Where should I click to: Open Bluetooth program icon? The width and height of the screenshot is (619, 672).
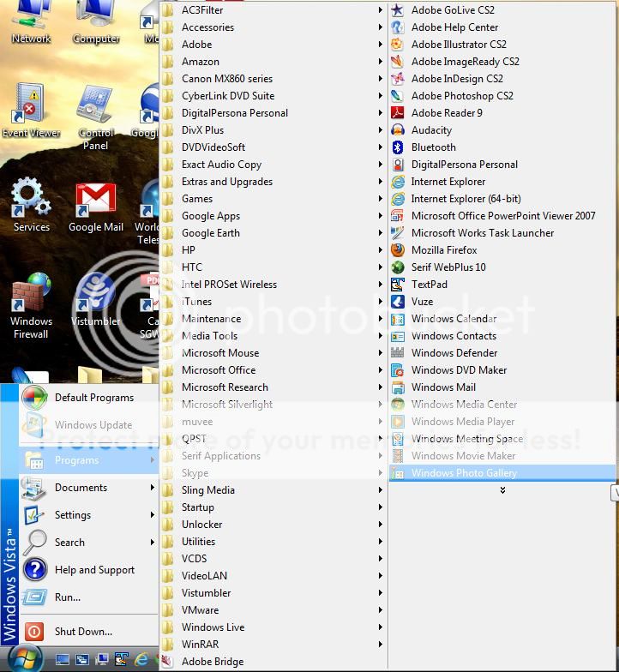[x=398, y=147]
